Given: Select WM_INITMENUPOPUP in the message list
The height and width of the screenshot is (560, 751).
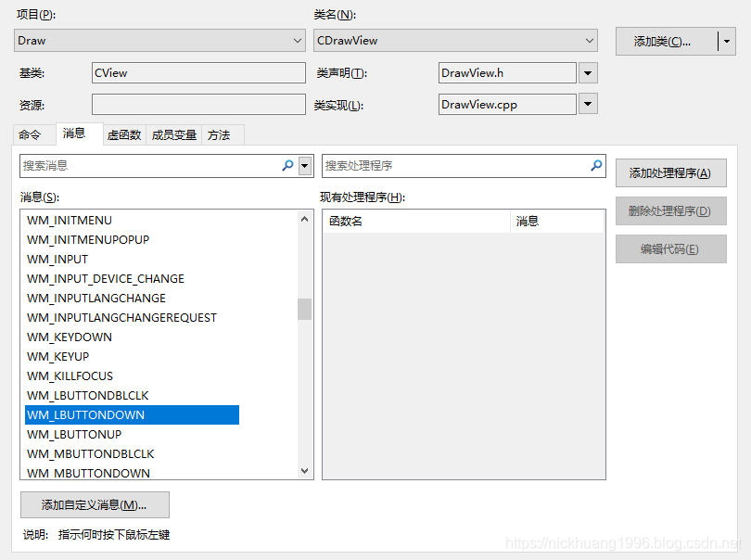Looking at the screenshot, I should tap(88, 239).
